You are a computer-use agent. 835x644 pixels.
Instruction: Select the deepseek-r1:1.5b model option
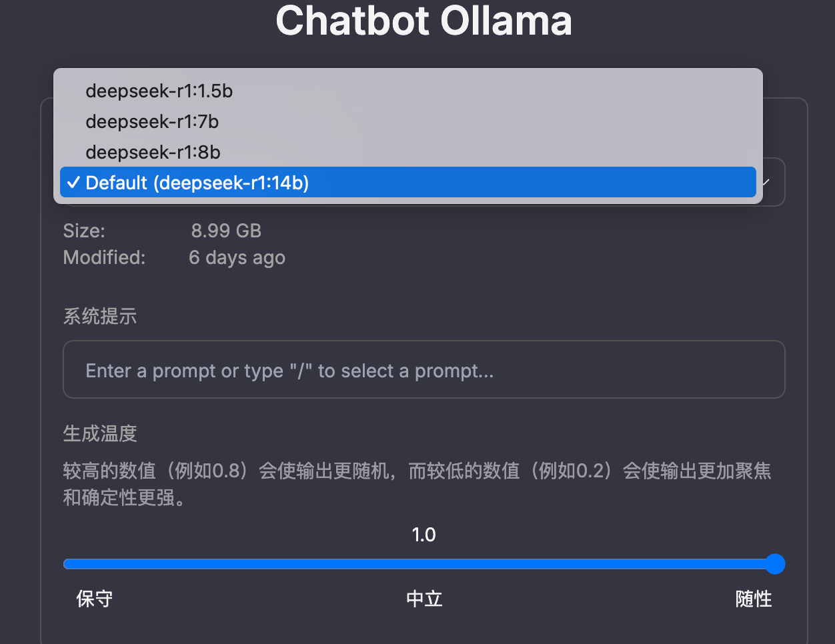click(159, 91)
